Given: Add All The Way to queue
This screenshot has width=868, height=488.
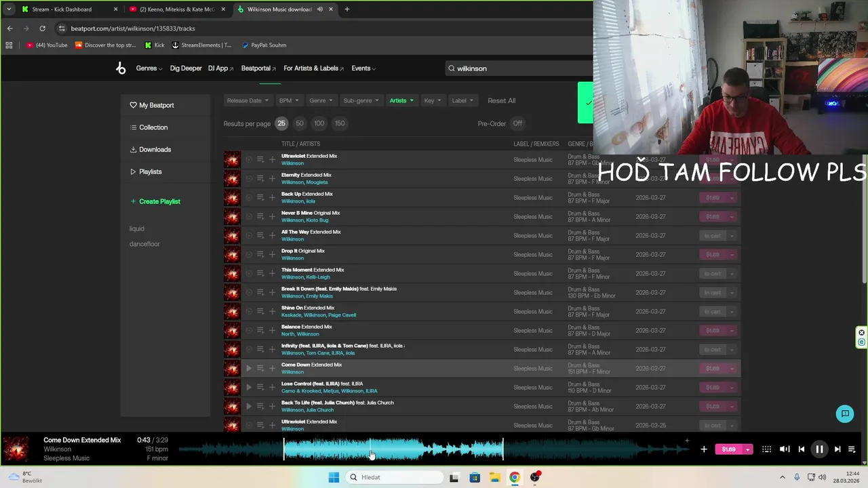Looking at the screenshot, I should point(260,235).
